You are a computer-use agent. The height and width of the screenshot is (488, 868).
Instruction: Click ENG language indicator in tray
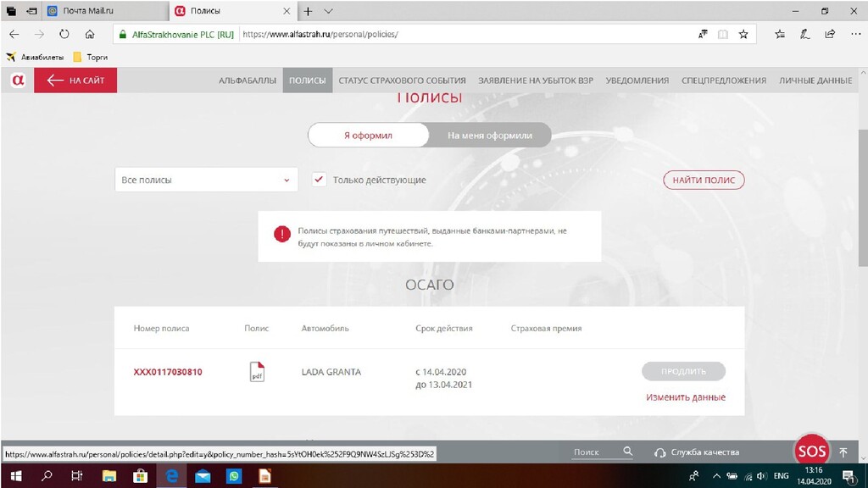point(781,476)
